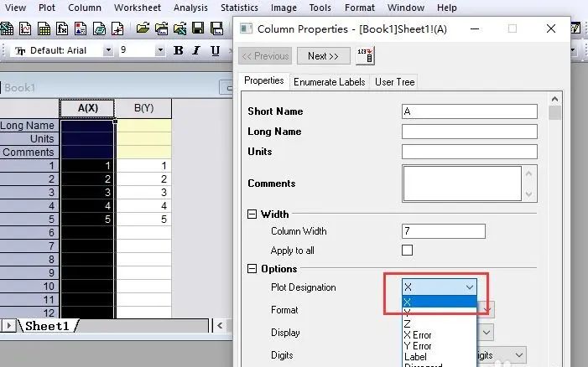Click the << Previous button
The width and height of the screenshot is (588, 367).
pos(265,56)
